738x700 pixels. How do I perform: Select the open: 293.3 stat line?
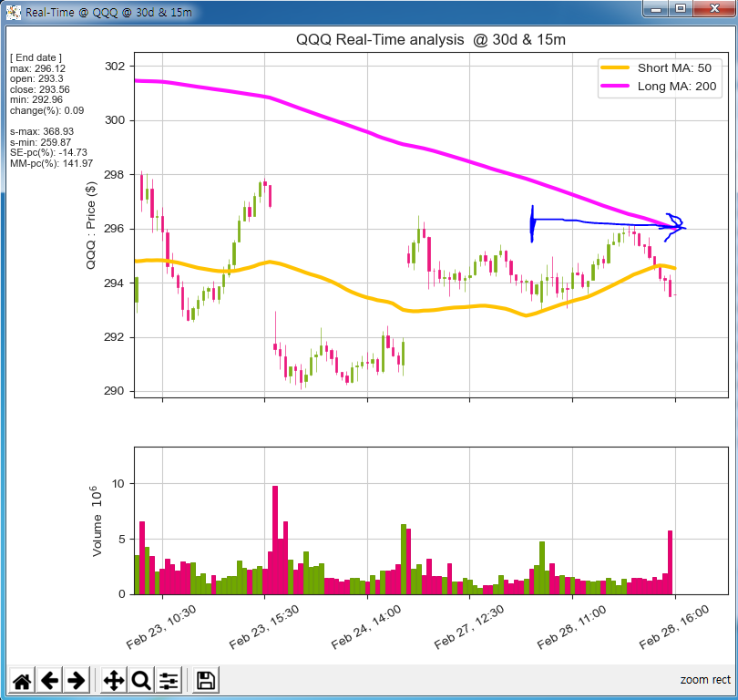(36, 78)
